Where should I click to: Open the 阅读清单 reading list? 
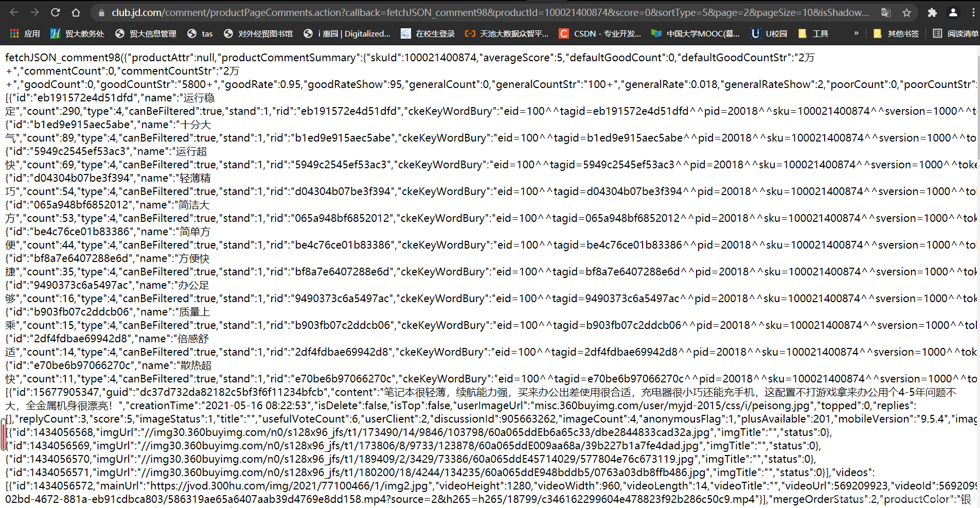(x=955, y=33)
